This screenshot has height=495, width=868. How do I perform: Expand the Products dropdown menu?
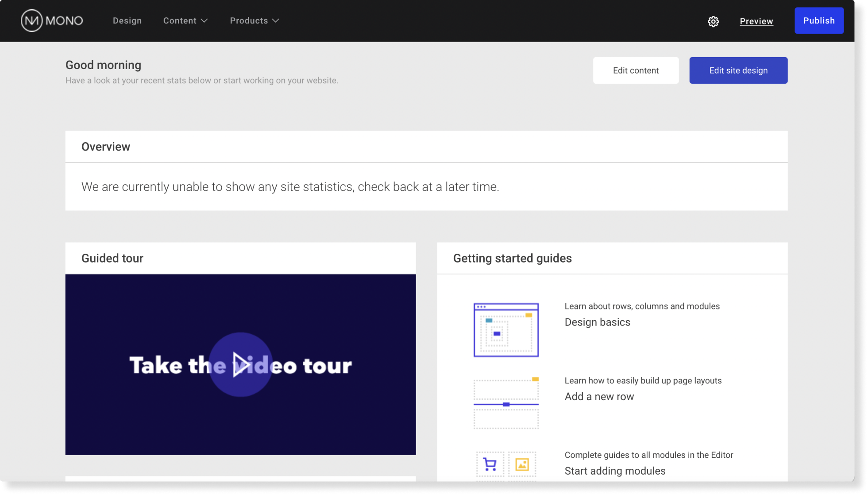click(254, 20)
